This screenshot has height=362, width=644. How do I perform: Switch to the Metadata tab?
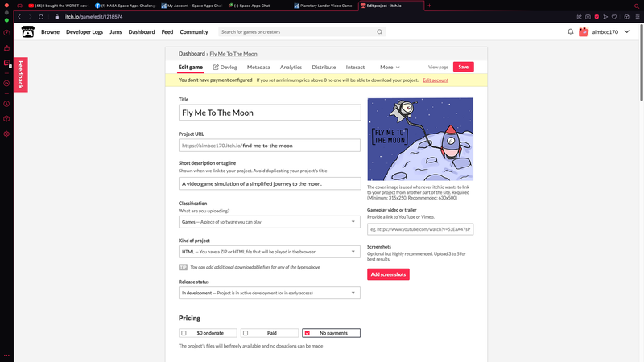258,67
